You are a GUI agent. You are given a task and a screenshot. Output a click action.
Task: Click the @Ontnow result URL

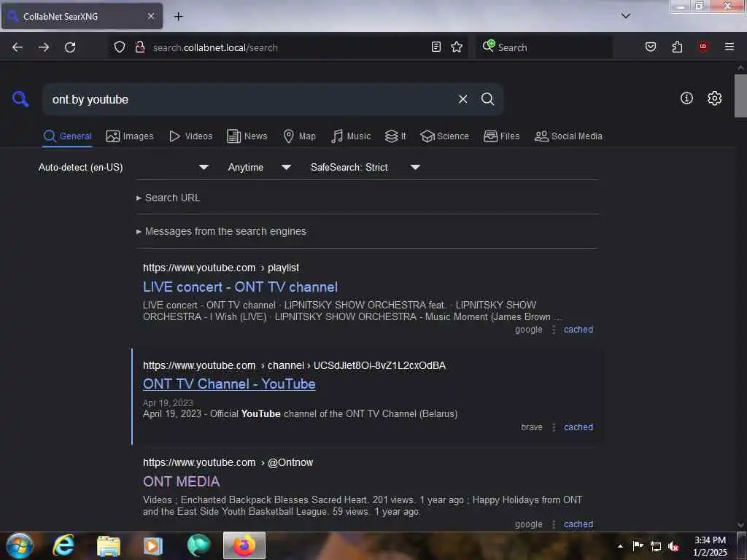pyautogui.click(x=228, y=462)
